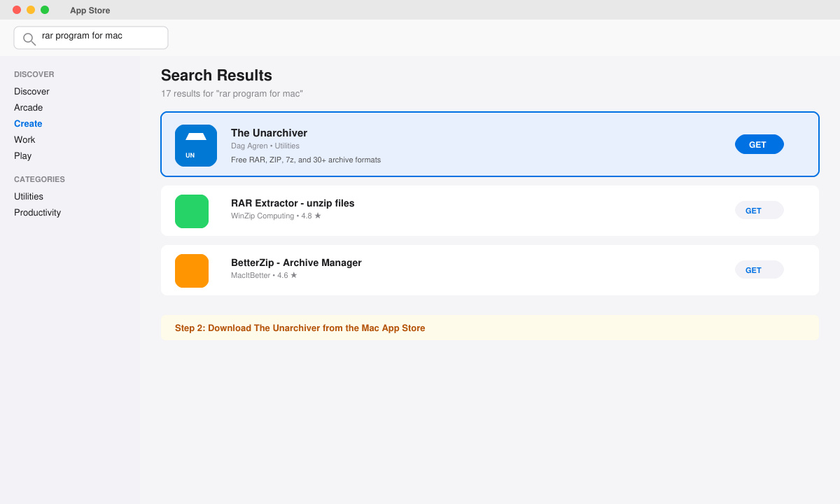840x504 pixels.
Task: Open the Work section in sidebar
Action: (x=24, y=140)
